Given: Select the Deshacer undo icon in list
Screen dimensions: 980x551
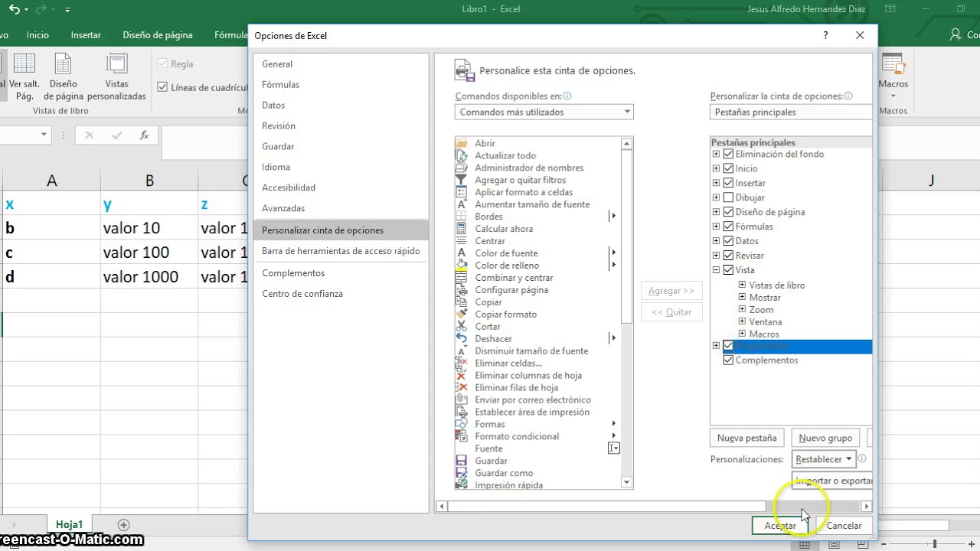Looking at the screenshot, I should tap(461, 339).
